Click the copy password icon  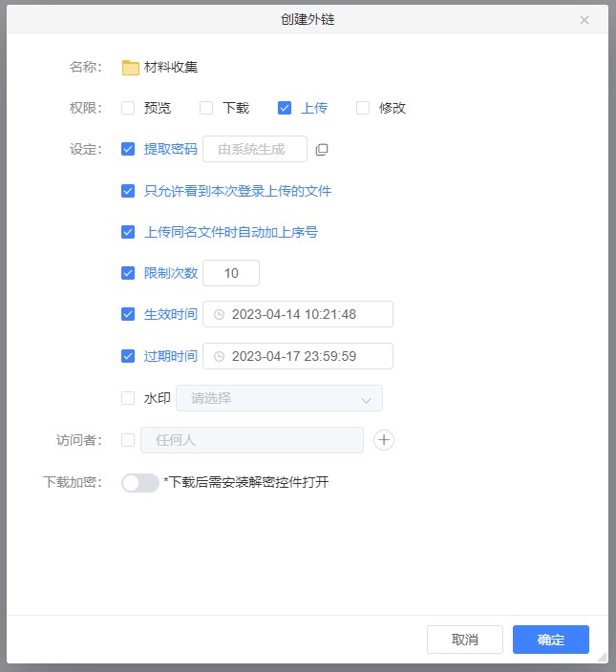tap(322, 150)
